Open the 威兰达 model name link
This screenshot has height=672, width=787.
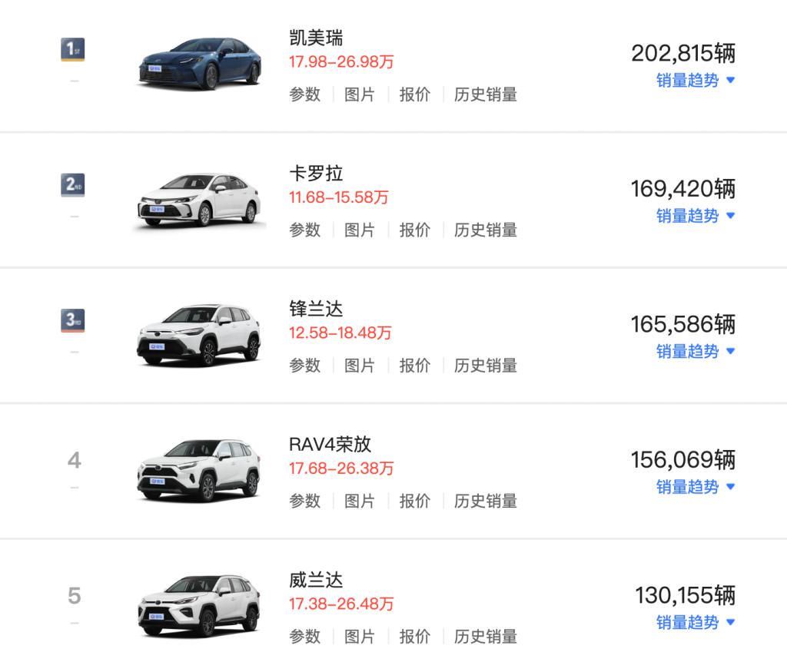(x=316, y=580)
